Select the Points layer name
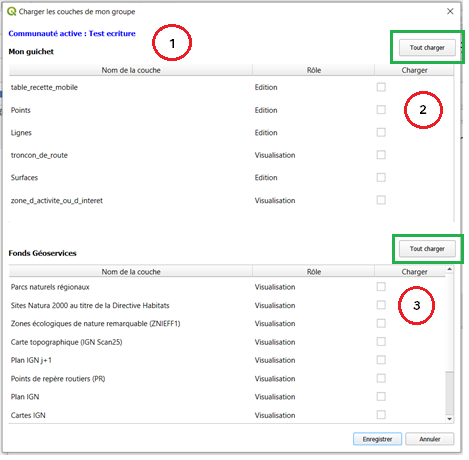The height and width of the screenshot is (460, 469). (21, 110)
